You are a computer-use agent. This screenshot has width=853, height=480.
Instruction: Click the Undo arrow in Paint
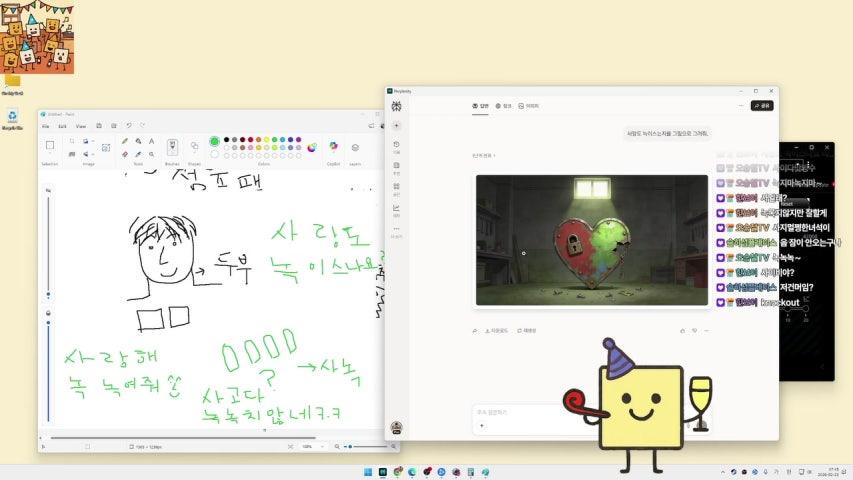[x=129, y=126]
